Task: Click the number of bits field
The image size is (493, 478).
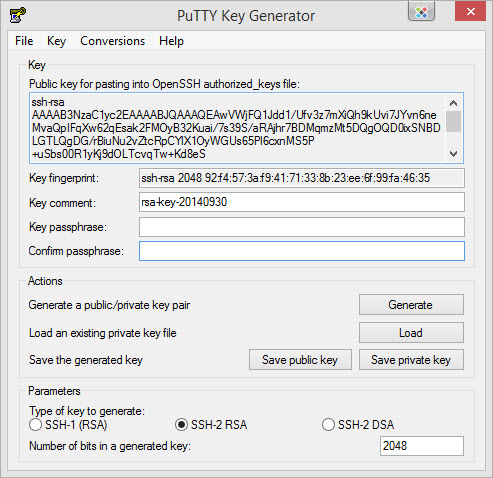Action: click(422, 446)
